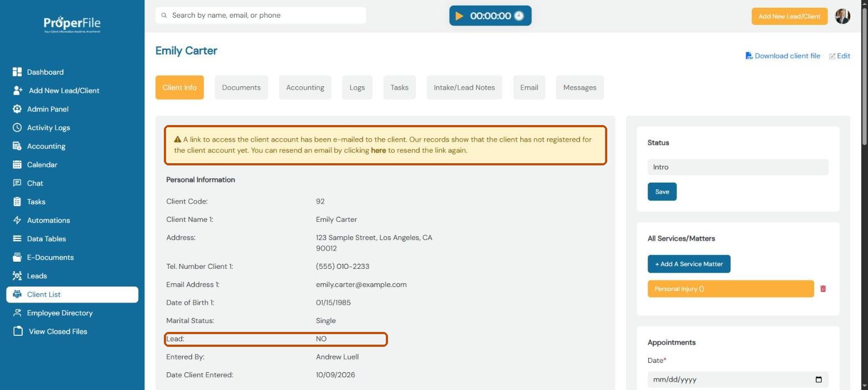Delete the Personal Injury matter with trash icon
The height and width of the screenshot is (390, 868).
(823, 289)
